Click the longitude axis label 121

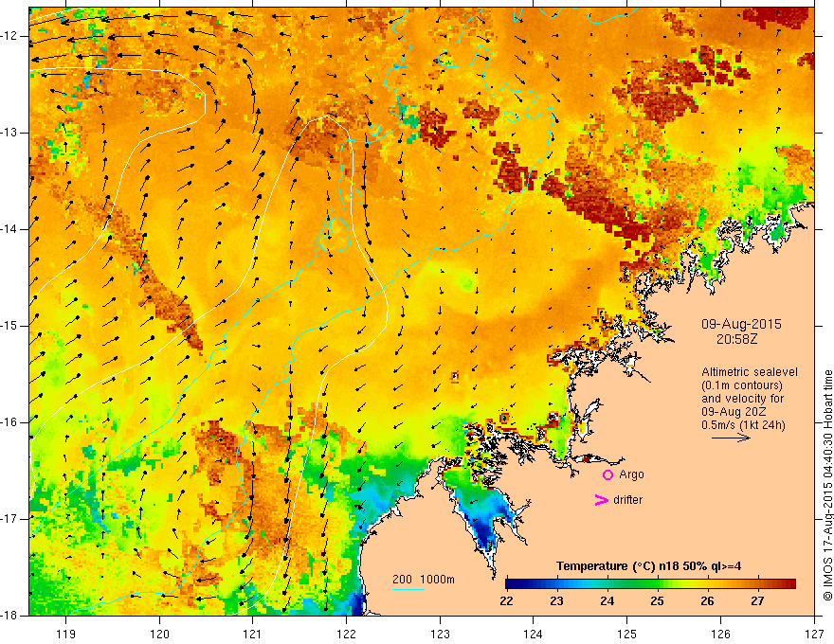click(253, 634)
